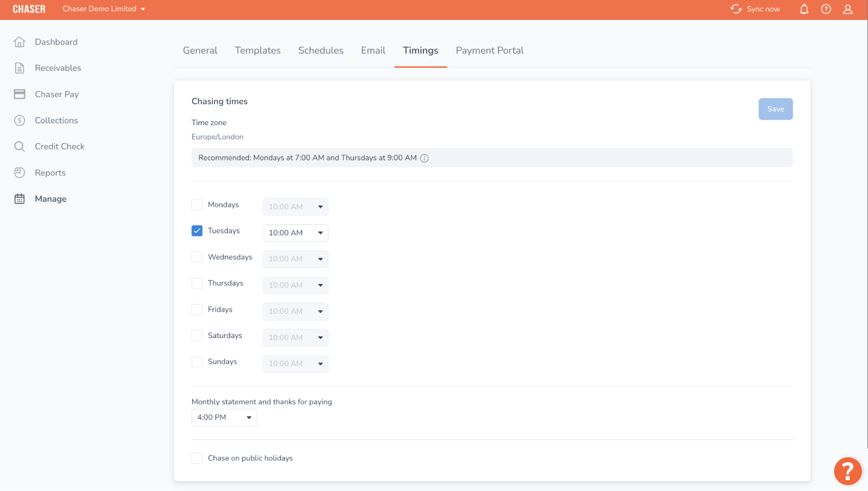Open Receivables via document icon
The width and height of the screenshot is (868, 491).
[20, 68]
